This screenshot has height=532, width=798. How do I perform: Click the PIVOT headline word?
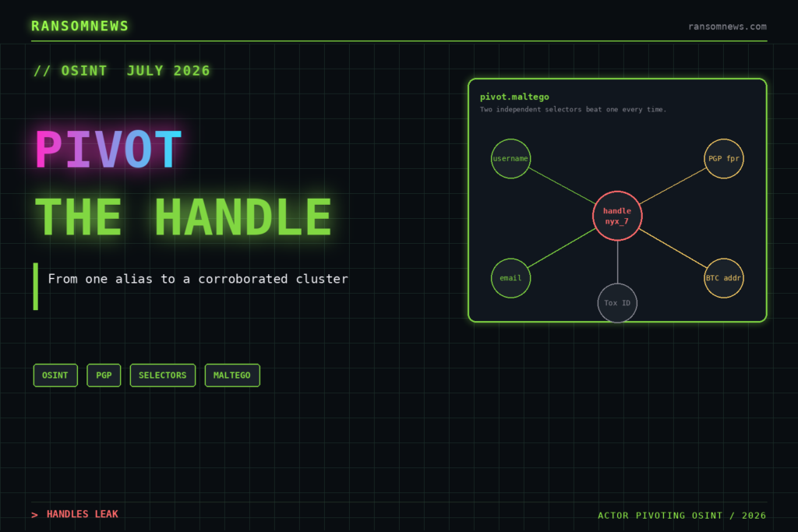108,149
